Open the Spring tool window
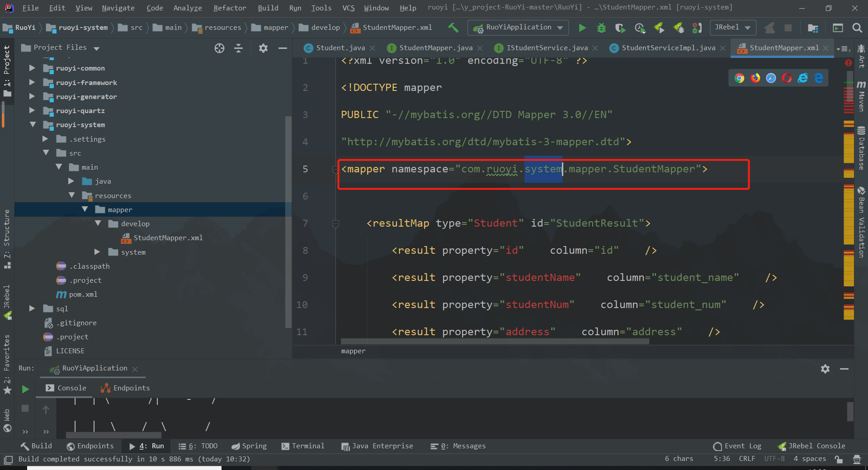The width and height of the screenshot is (868, 470). click(x=249, y=446)
